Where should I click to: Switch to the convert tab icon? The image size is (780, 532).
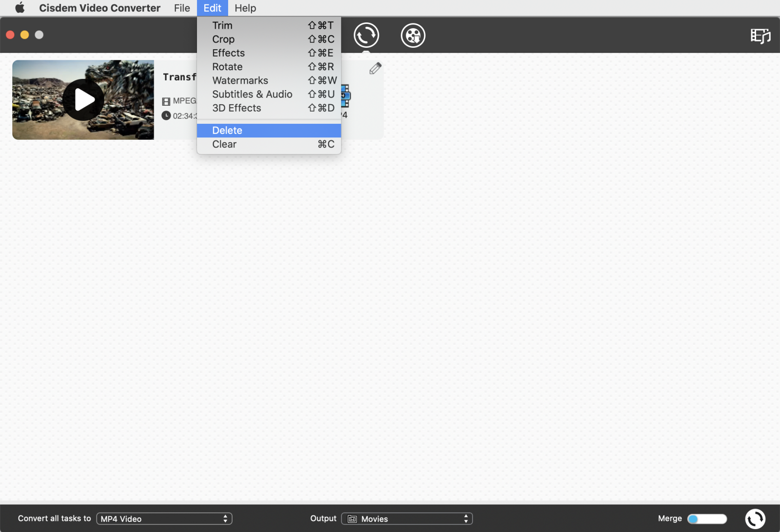tap(366, 35)
